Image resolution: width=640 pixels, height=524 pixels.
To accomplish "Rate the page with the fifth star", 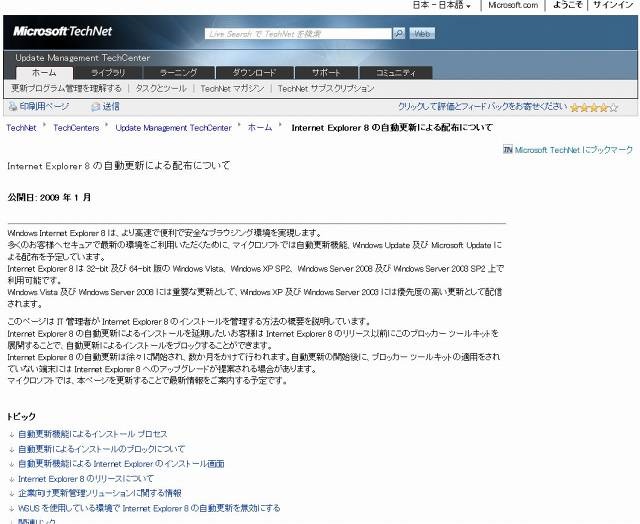I will [613, 108].
